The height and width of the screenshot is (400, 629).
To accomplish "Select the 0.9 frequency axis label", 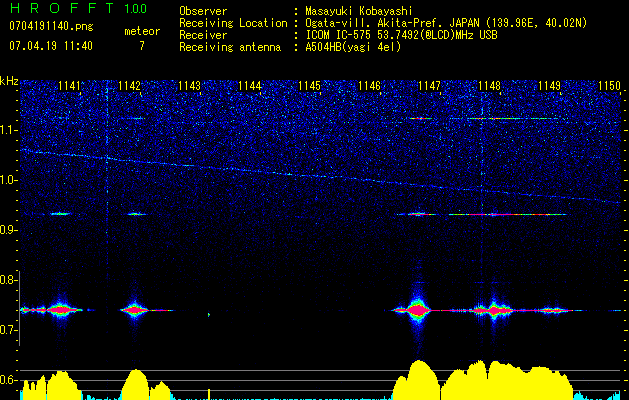I will pos(9,230).
